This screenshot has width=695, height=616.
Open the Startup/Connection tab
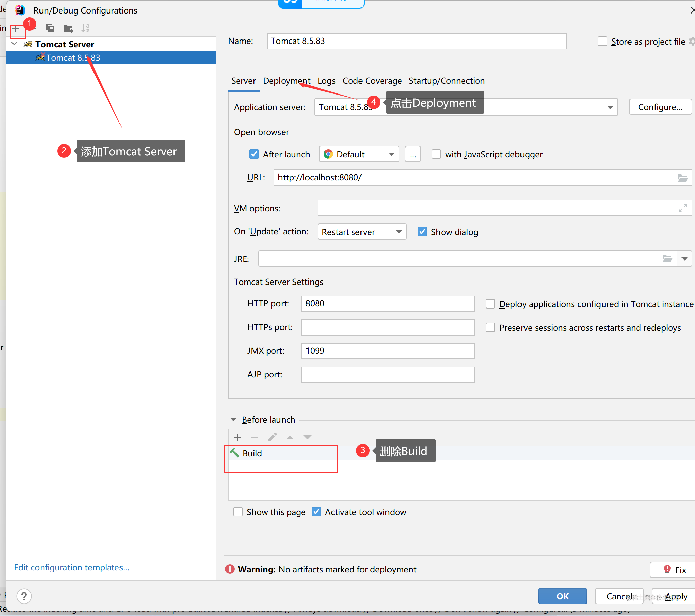pyautogui.click(x=447, y=81)
